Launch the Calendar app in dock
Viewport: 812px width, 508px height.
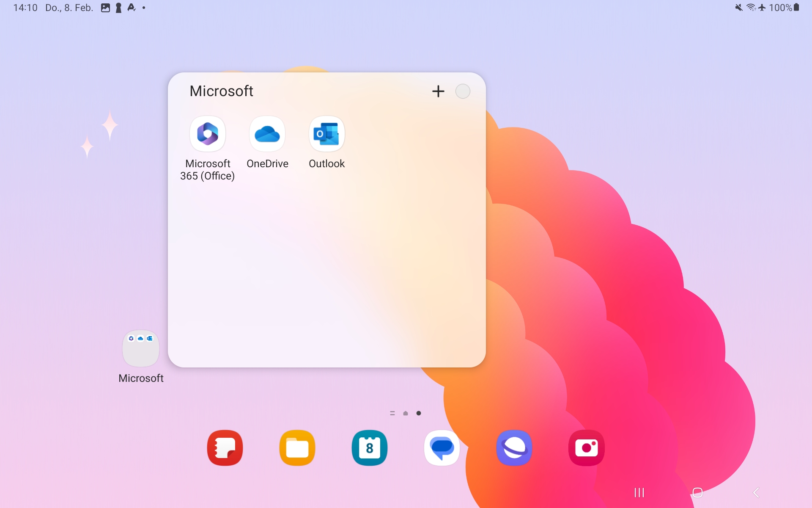coord(370,448)
